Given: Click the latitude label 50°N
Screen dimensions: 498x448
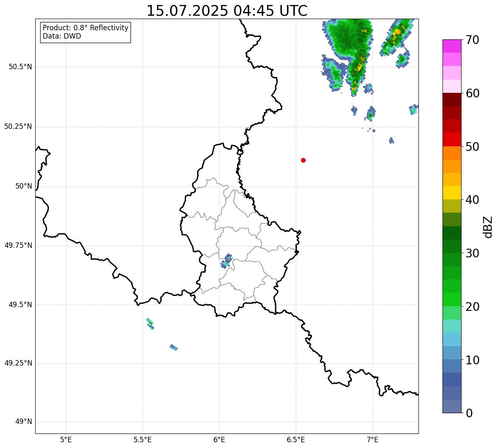Looking at the screenshot, I should (x=24, y=186).
